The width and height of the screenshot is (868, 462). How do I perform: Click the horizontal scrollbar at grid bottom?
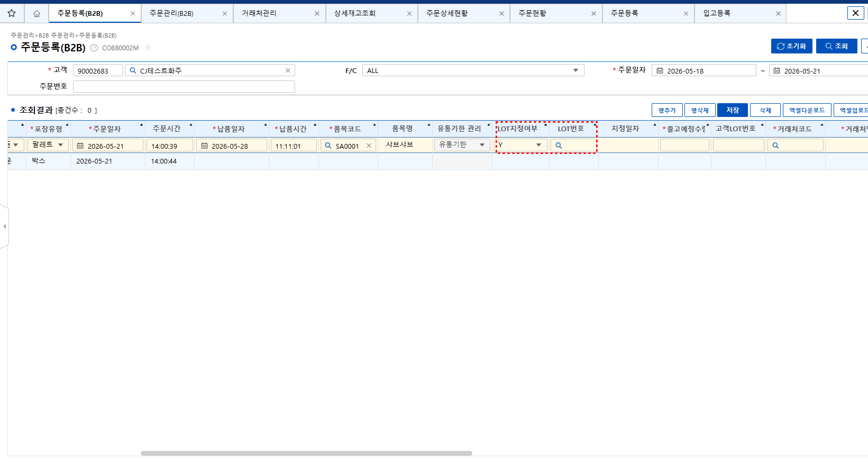[306, 453]
